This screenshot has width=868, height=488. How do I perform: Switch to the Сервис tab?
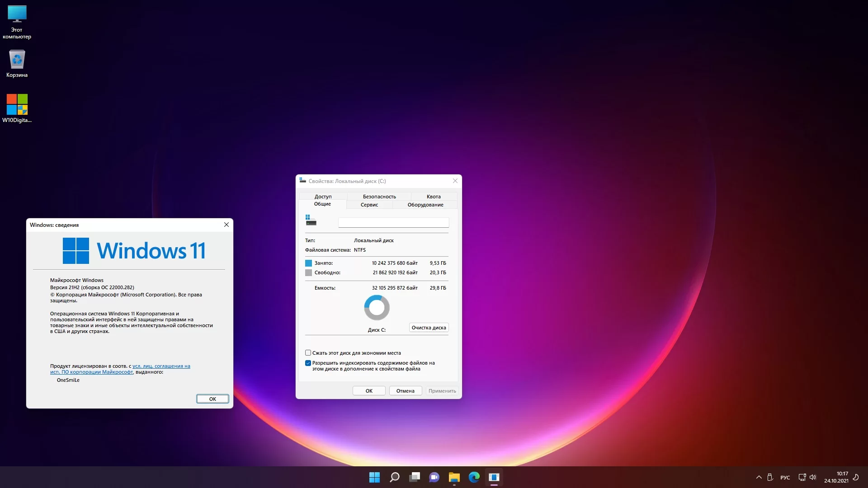click(x=369, y=205)
